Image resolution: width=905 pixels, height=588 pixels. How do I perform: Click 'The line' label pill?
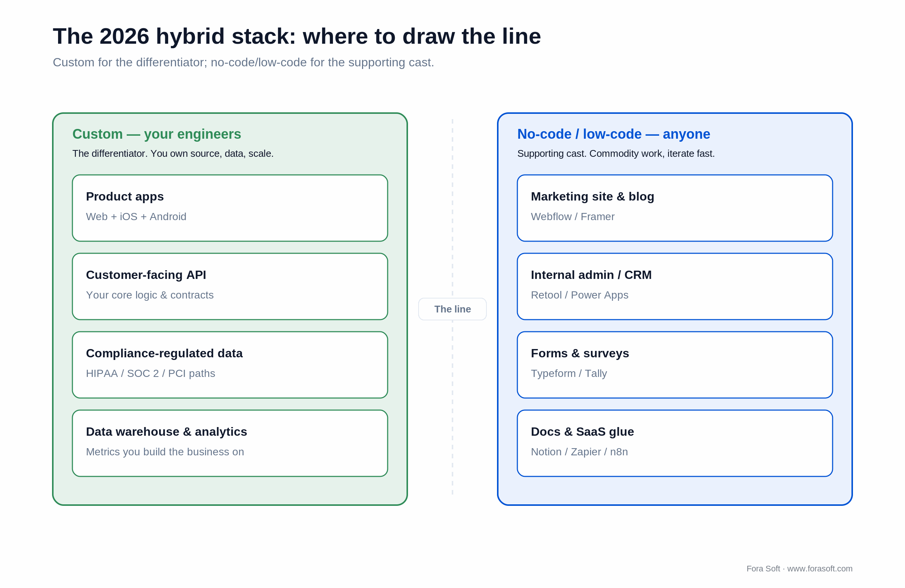pyautogui.click(x=452, y=309)
